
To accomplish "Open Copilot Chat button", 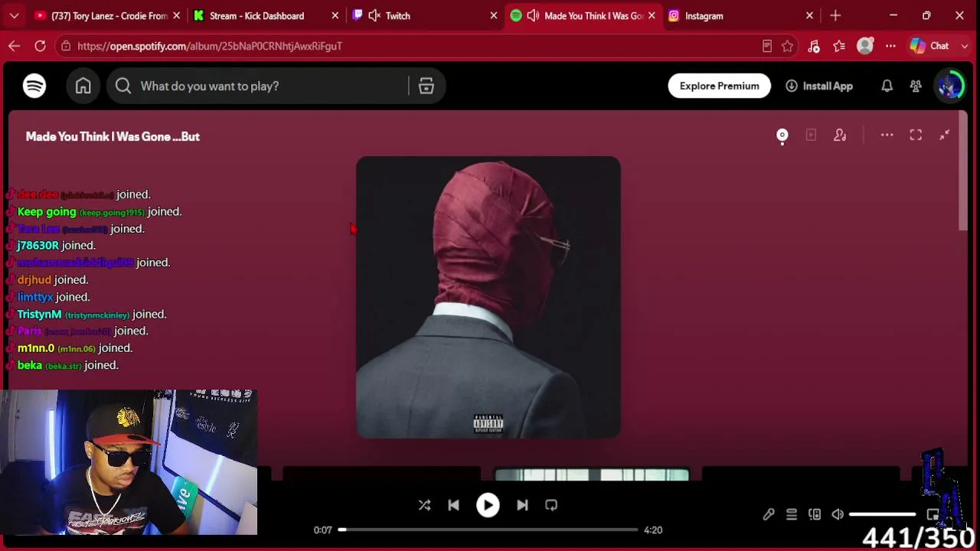I will point(930,46).
